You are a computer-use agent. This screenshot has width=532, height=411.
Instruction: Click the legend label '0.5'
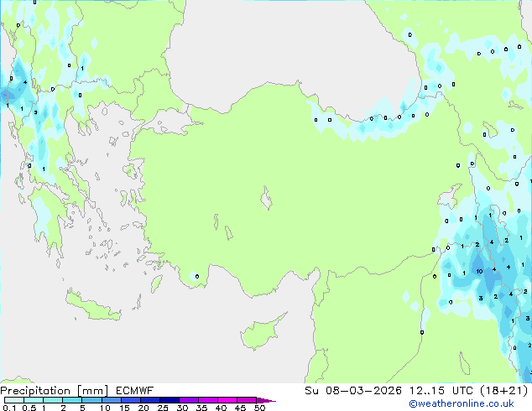tap(29, 408)
